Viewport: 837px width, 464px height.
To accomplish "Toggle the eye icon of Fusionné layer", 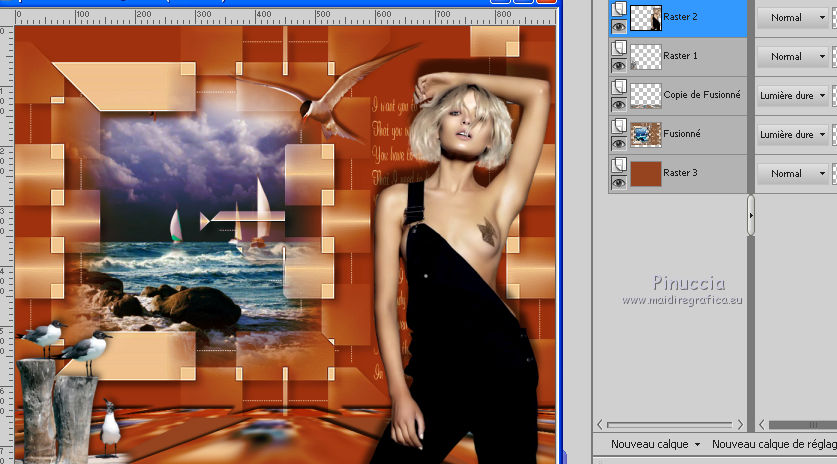I will tap(619, 144).
